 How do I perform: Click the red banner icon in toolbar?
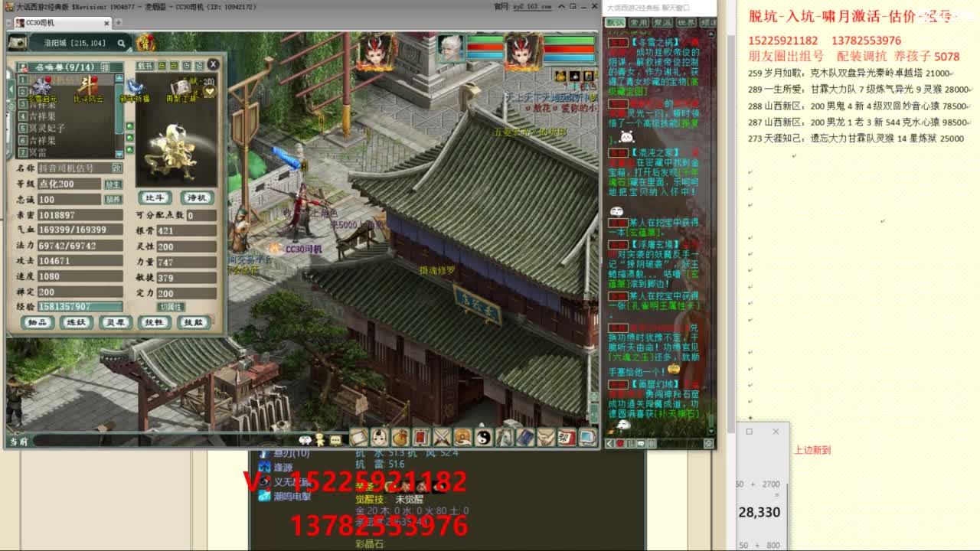(x=421, y=437)
